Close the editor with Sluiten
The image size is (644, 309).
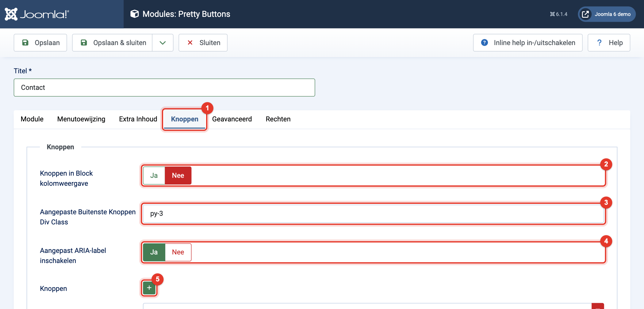[x=203, y=43]
